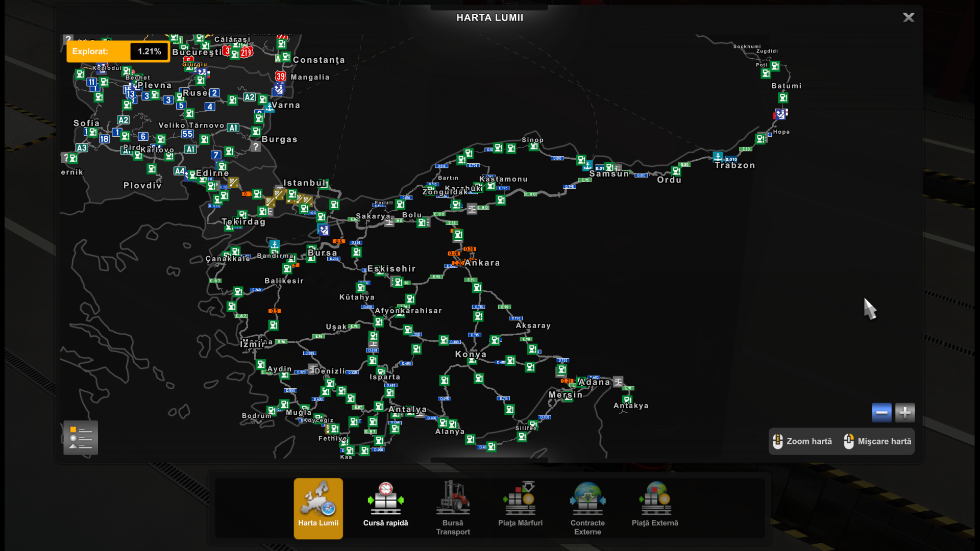
Task: Select the Trabzon port anchor icon
Action: click(x=718, y=157)
